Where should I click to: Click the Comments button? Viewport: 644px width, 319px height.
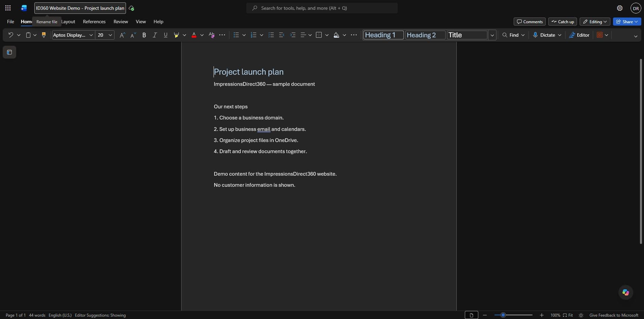529,22
